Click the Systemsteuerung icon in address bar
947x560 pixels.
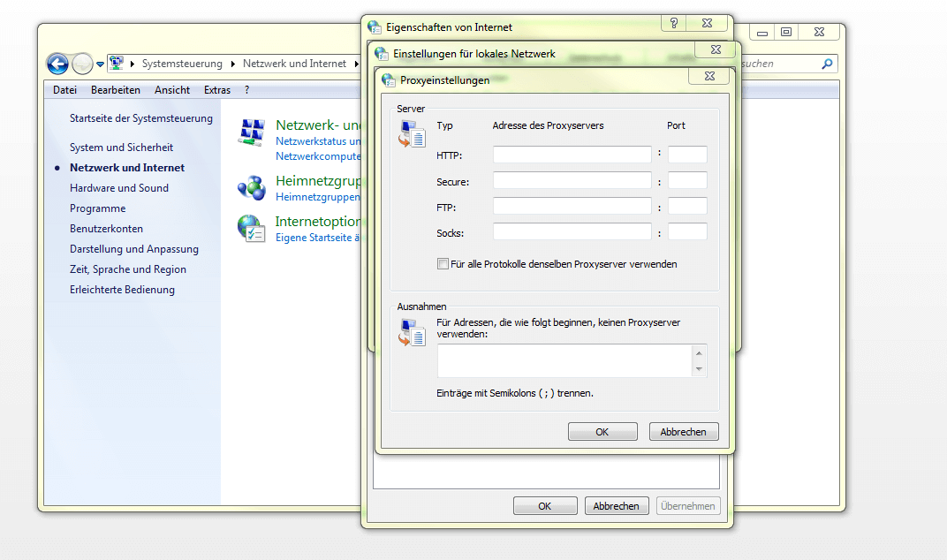click(x=116, y=64)
